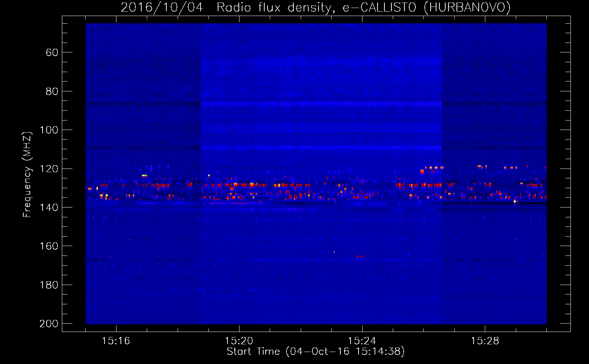Click the 15:24 time tick label

pos(362,341)
